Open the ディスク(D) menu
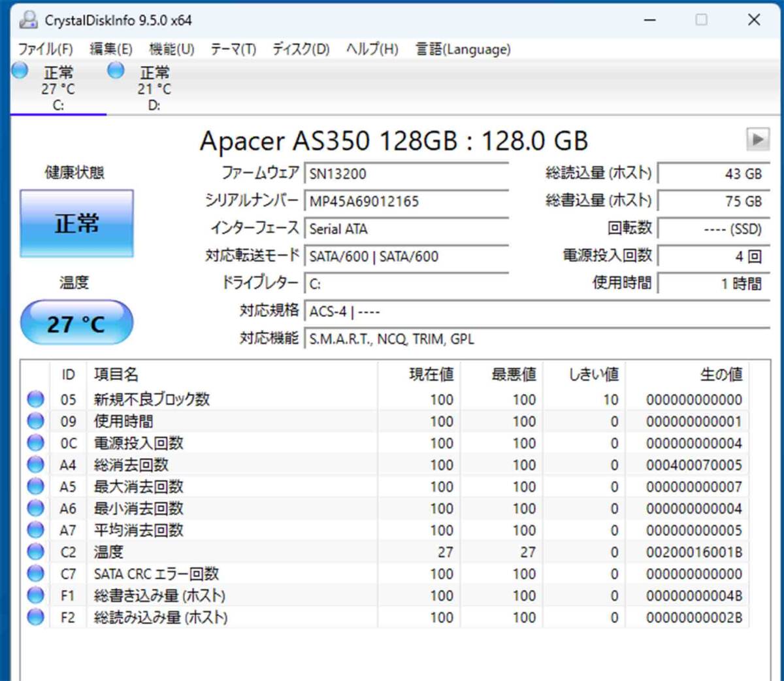 click(301, 49)
